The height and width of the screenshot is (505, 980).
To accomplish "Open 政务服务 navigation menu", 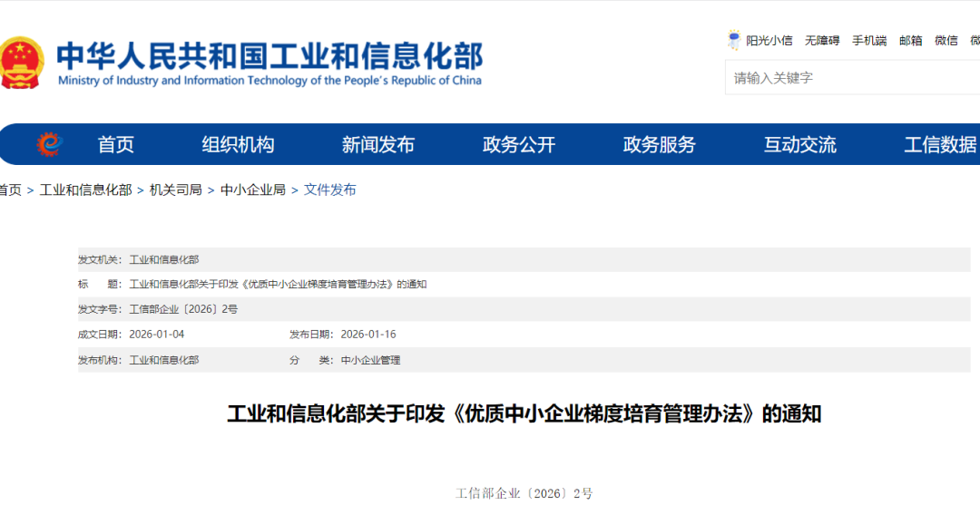I will 660,145.
